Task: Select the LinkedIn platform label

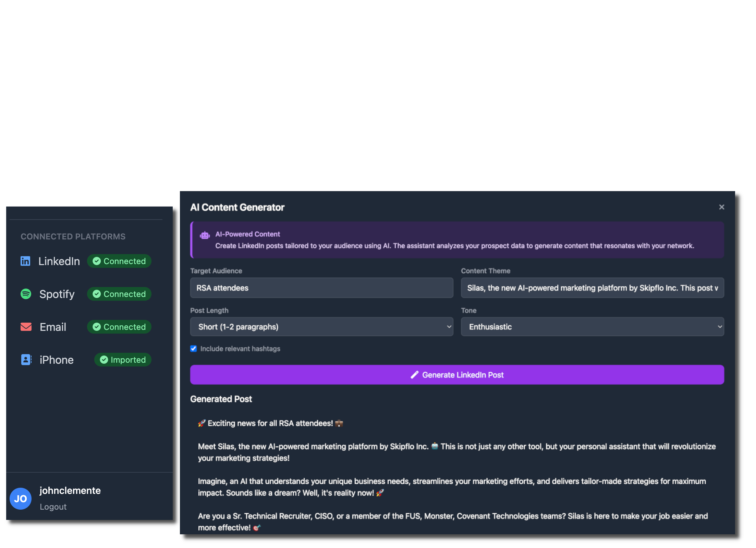Action: click(59, 261)
